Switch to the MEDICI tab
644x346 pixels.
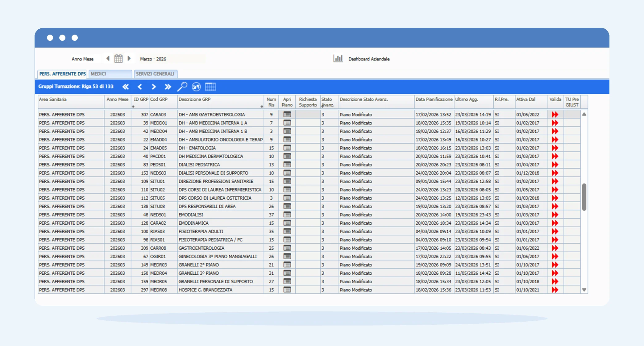click(x=110, y=74)
